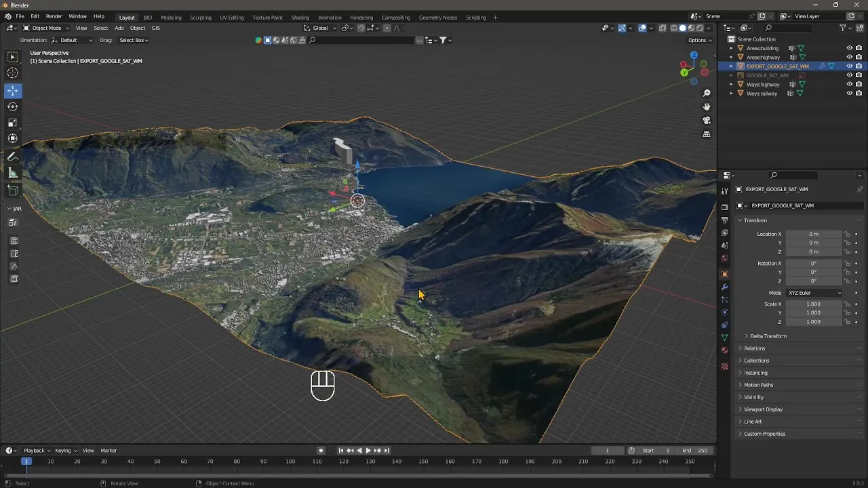The image size is (868, 488).
Task: Open rotation Mode XYZ Euler dropdown
Action: point(814,293)
